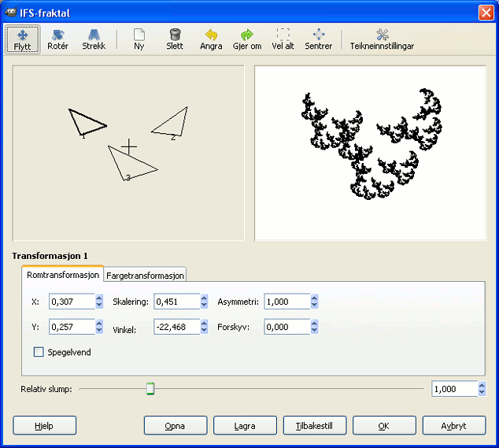Delete transformation using Slett icon
This screenshot has width=499, height=448.
click(175, 39)
